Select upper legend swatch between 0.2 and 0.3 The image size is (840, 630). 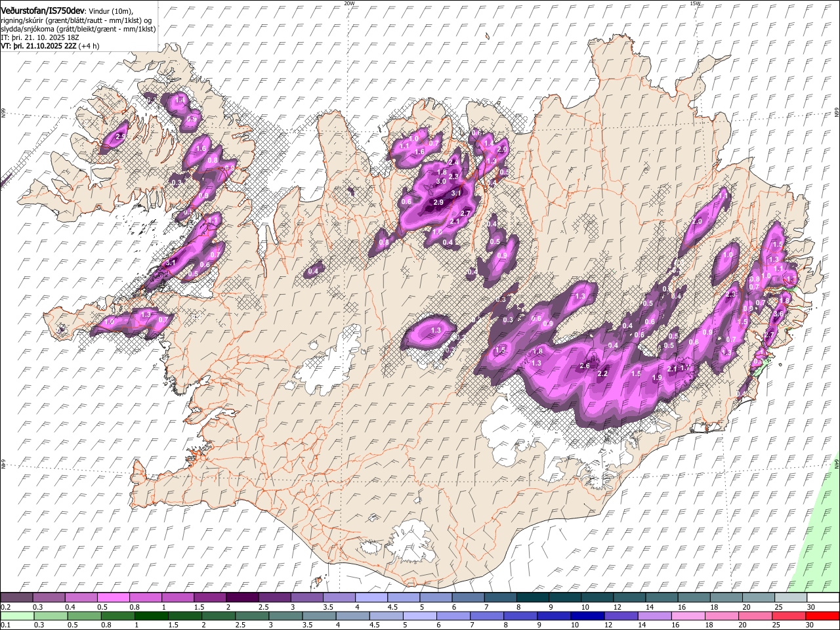point(16,598)
